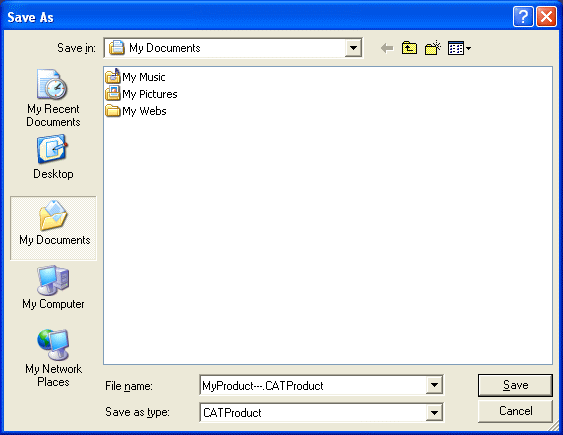Click in the File name text field
This screenshot has height=435, width=563.
(313, 385)
